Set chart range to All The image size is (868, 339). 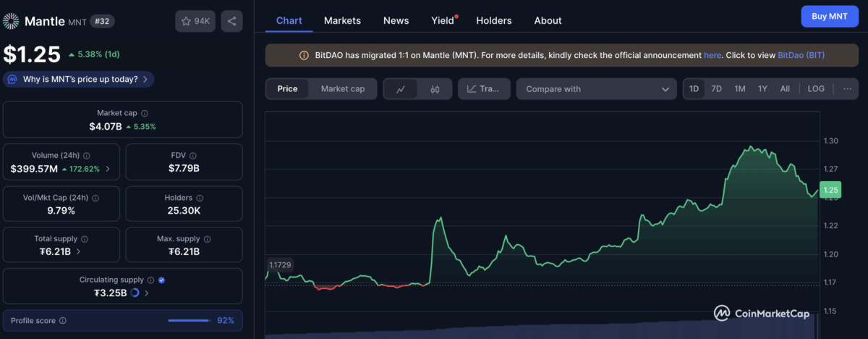click(785, 88)
